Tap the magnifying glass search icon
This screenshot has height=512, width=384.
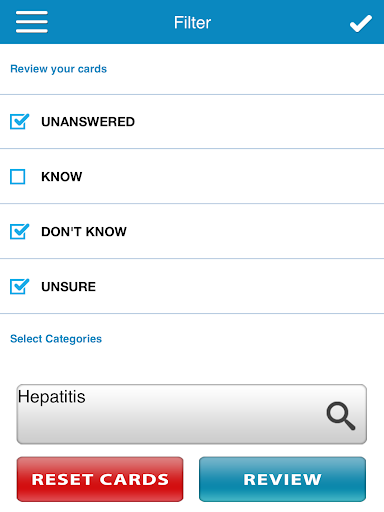341,416
